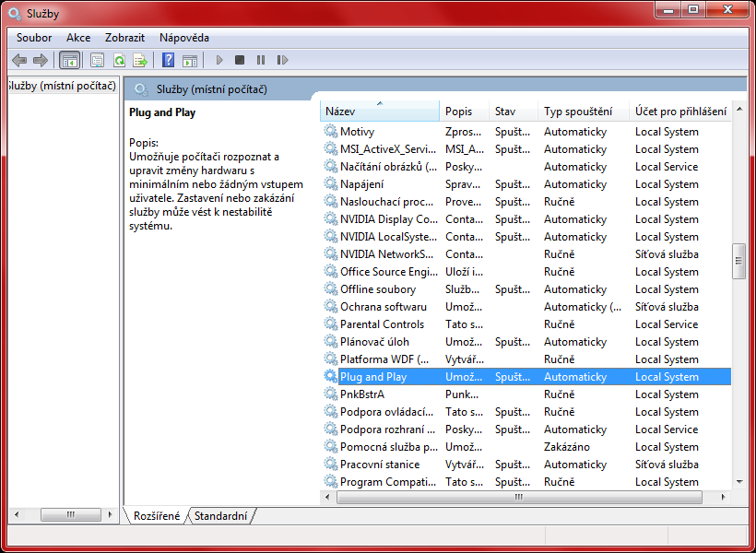756x553 pixels.
Task: Toggle the show/hide console tree icon
Action: click(69, 60)
